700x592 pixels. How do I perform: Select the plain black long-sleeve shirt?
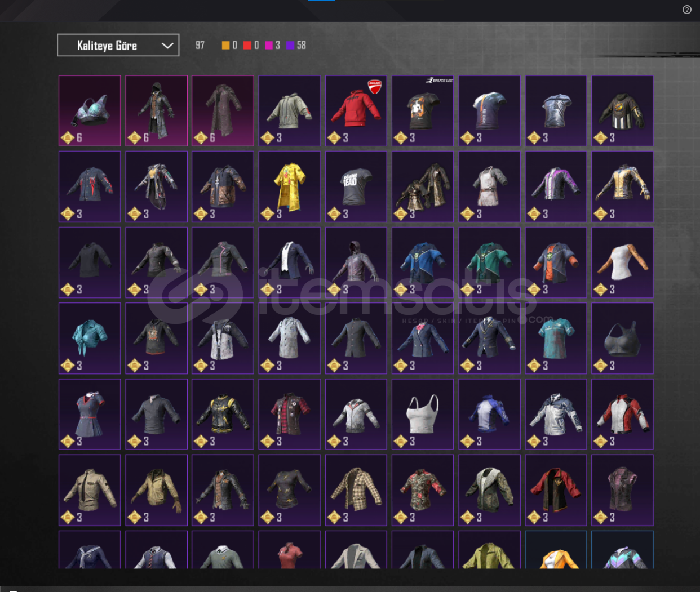click(x=90, y=262)
